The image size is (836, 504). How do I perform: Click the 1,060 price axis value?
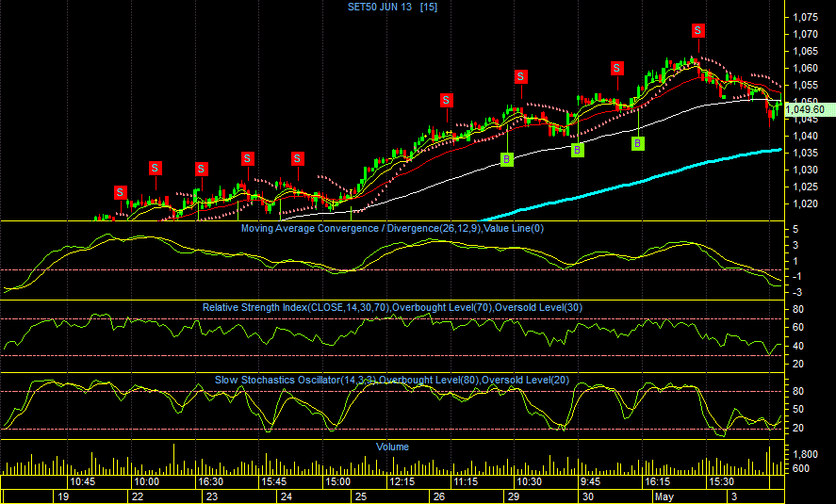805,68
